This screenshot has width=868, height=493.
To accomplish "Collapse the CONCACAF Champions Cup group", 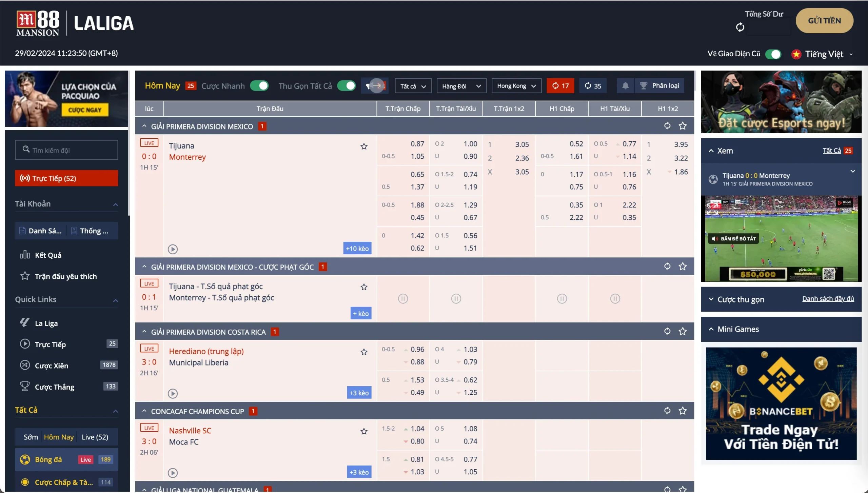I will (144, 411).
